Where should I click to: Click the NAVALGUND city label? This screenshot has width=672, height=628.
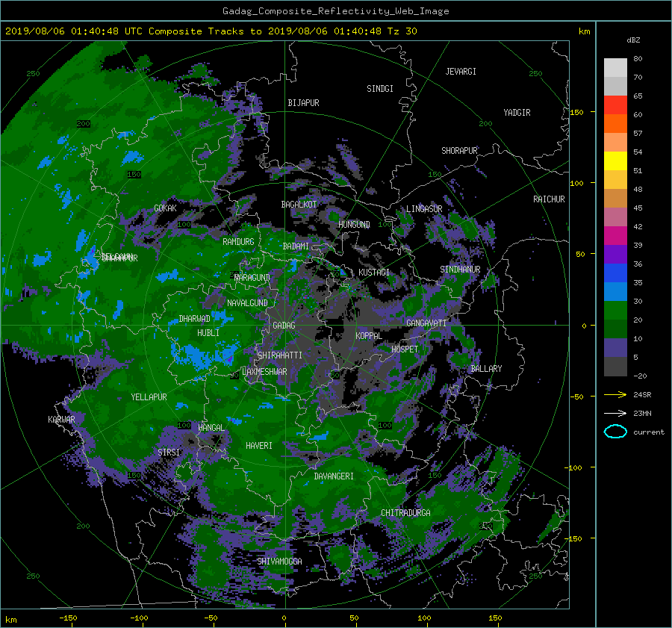click(x=247, y=303)
